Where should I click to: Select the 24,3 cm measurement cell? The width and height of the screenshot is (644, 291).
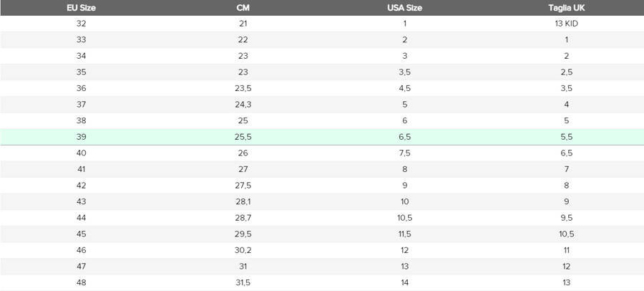pos(243,105)
